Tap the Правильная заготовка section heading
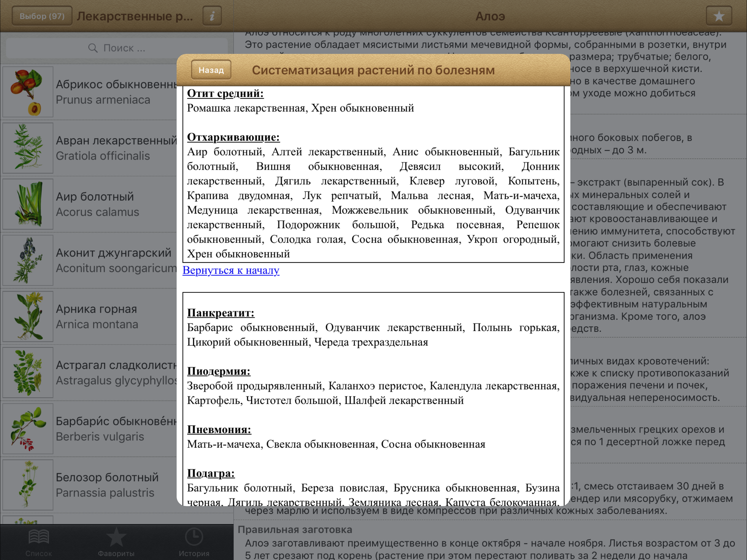 click(295, 530)
